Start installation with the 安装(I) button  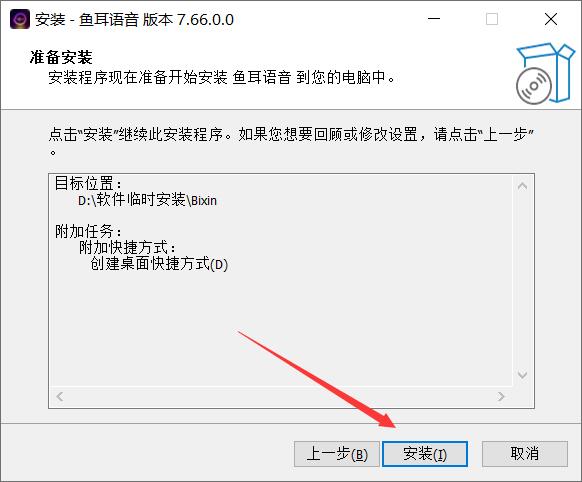click(x=425, y=454)
